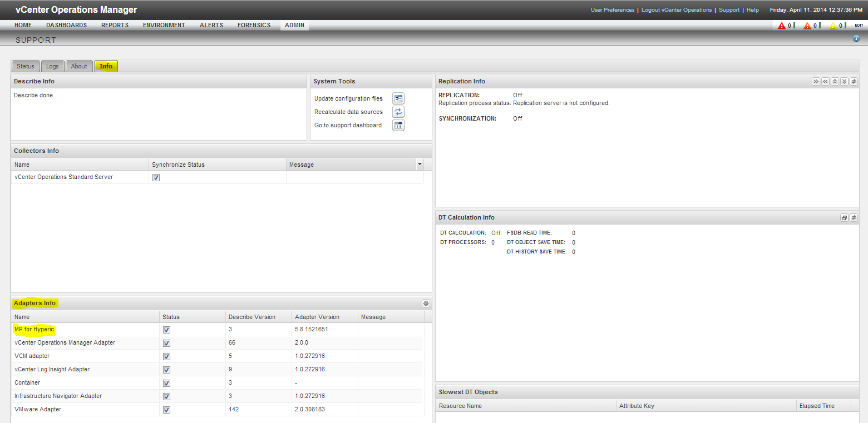Toggle the Status checkbox for VMware Adapter

(x=166, y=410)
